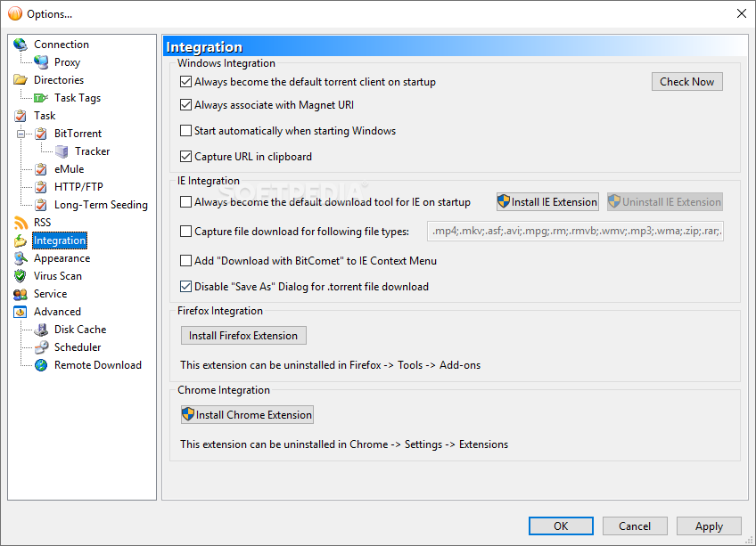Click Install IE Extension button
Image resolution: width=756 pixels, height=546 pixels.
(x=547, y=202)
